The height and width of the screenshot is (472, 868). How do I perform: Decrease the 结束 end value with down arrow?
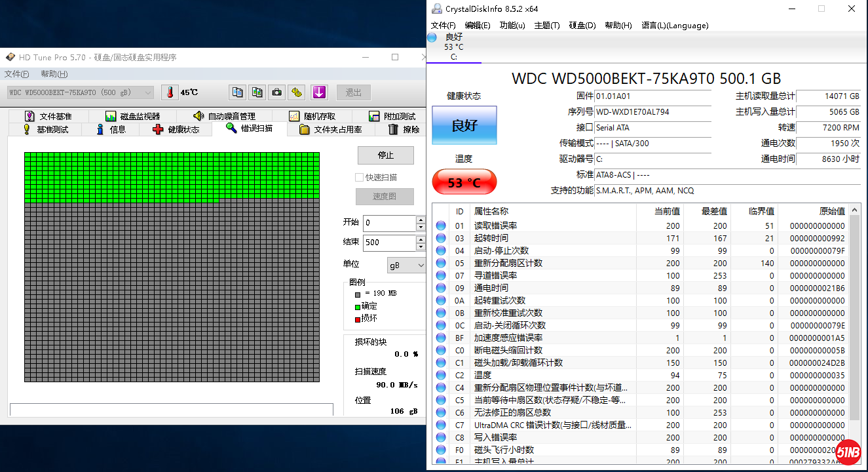(421, 246)
